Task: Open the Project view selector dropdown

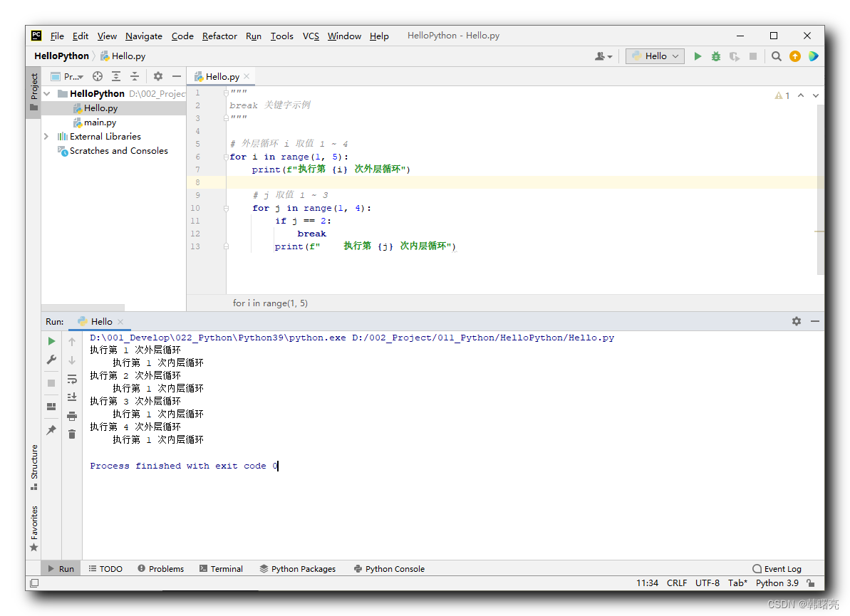Action: [x=67, y=76]
